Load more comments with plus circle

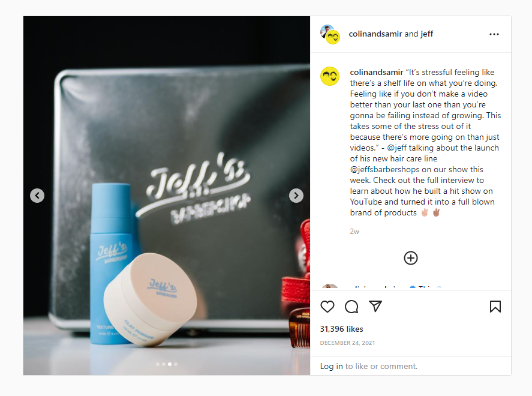coord(410,258)
